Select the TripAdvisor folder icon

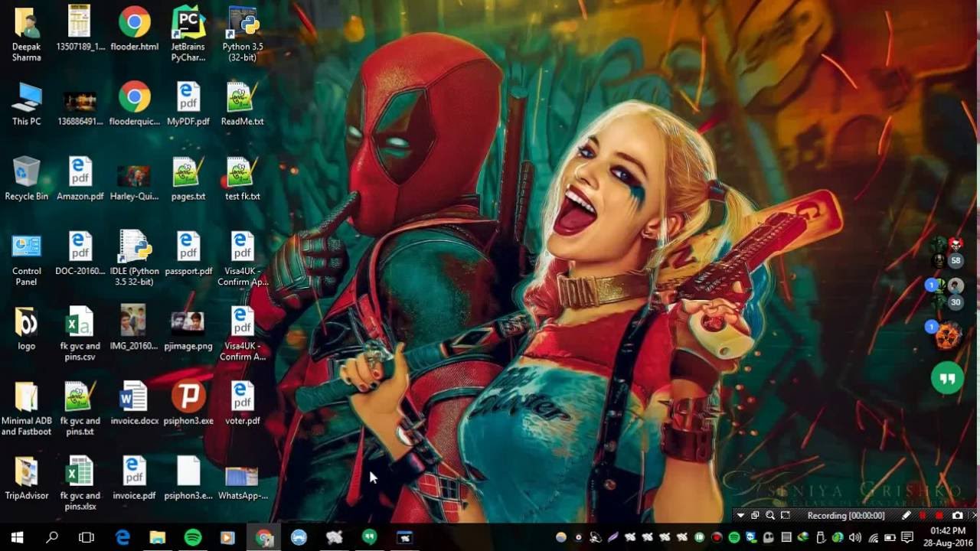click(27, 479)
